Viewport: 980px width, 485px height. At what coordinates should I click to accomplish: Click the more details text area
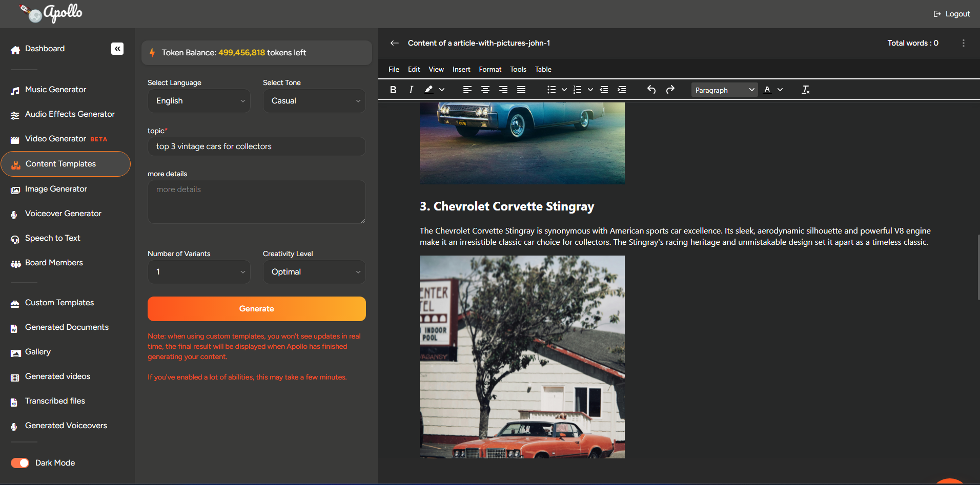256,202
